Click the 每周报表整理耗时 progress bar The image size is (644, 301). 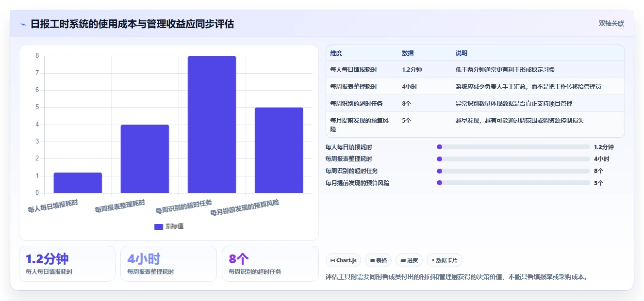513,159
